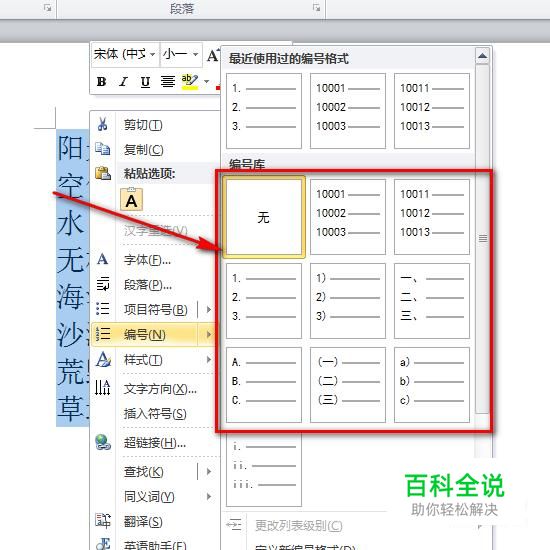550x550 pixels.
Task: Click 更改列表级别(C) option
Action: pos(299,525)
